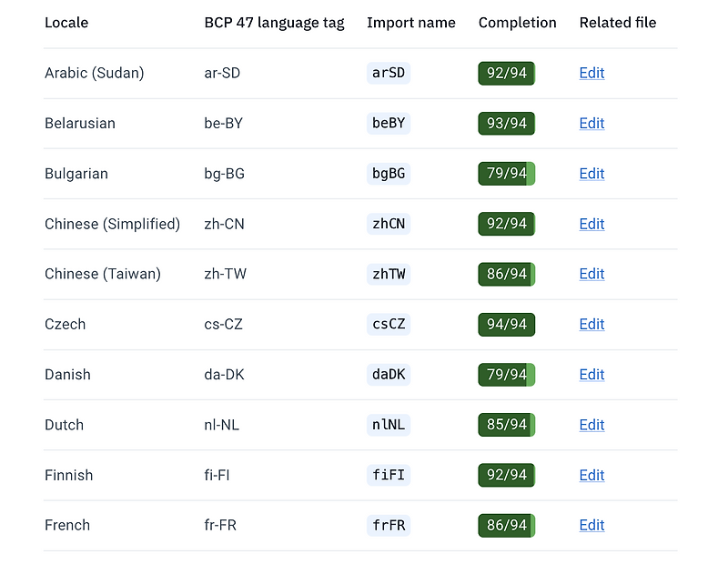Click the beBY import name code

coord(389,123)
